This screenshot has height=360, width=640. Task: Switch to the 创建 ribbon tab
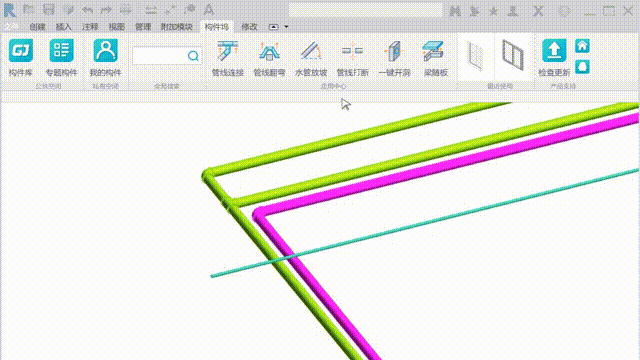(x=37, y=27)
